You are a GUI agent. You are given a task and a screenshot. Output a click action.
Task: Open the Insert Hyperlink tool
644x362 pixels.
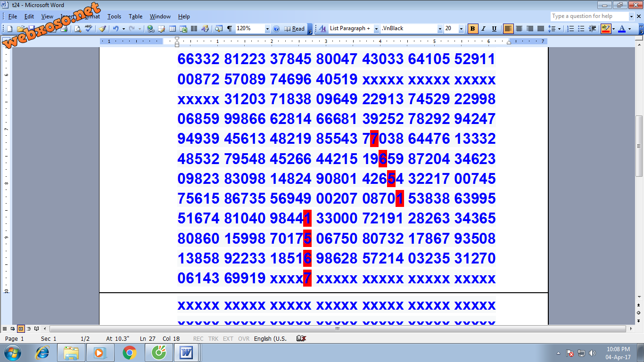tap(150, 29)
